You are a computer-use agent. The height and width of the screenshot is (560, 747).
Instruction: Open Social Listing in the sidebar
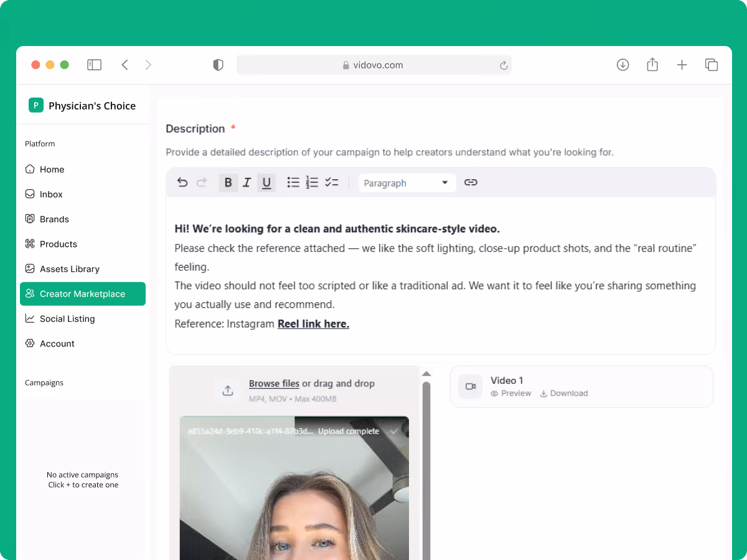[83, 319]
